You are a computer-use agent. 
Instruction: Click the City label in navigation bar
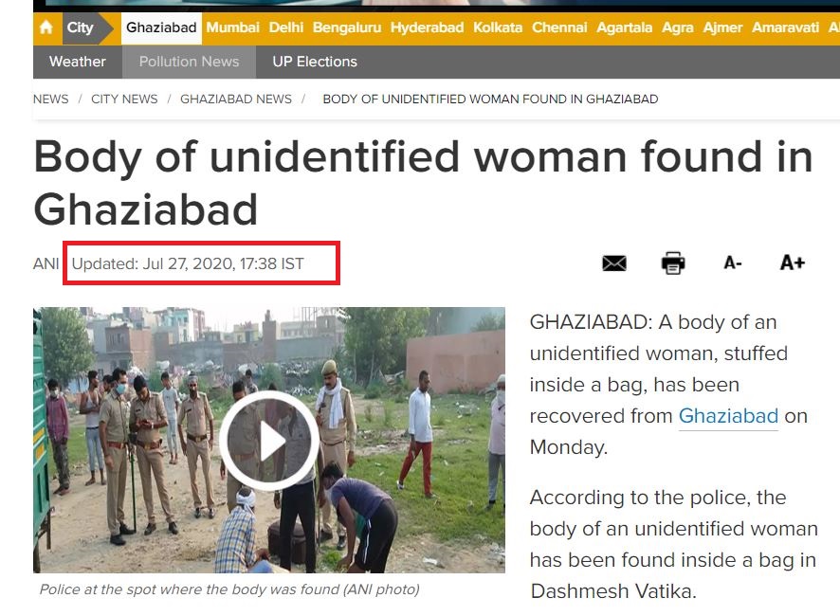click(80, 27)
